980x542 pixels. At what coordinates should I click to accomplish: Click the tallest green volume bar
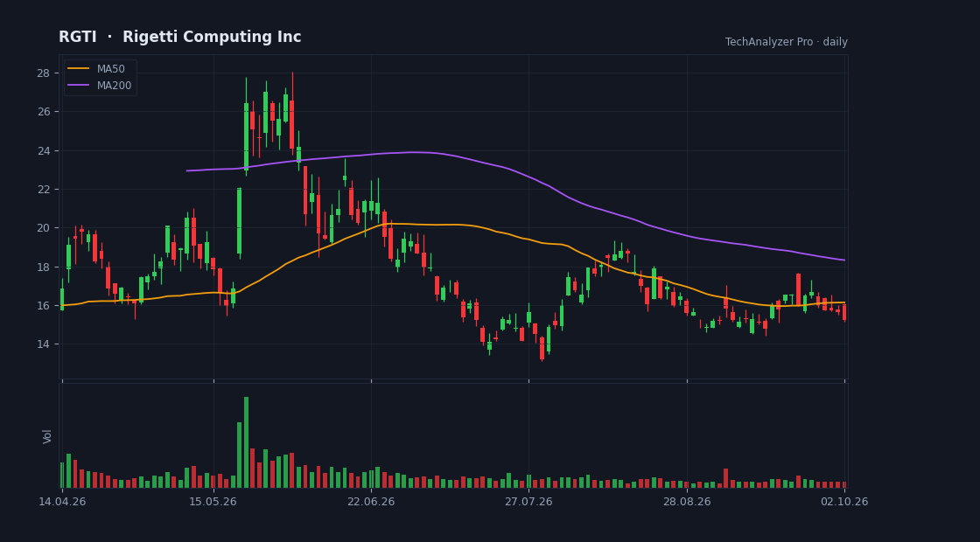(x=246, y=442)
